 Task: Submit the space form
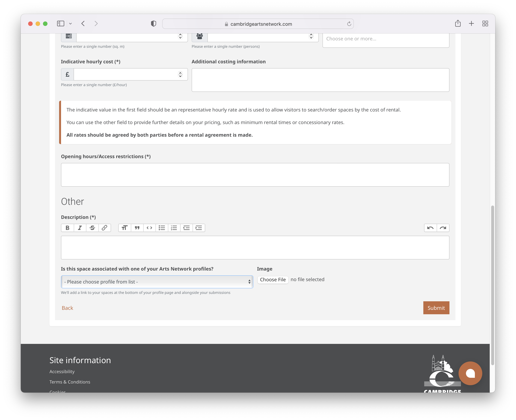(x=436, y=308)
